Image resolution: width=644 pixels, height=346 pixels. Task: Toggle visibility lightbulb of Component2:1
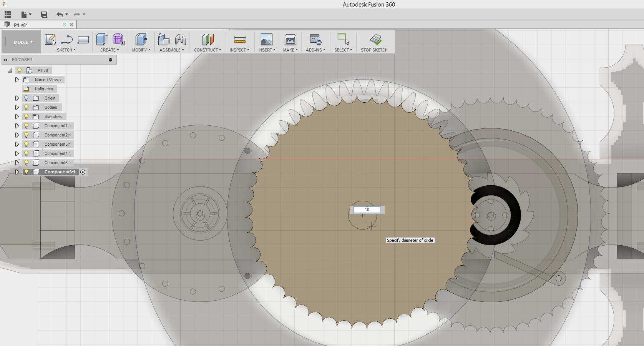(27, 135)
